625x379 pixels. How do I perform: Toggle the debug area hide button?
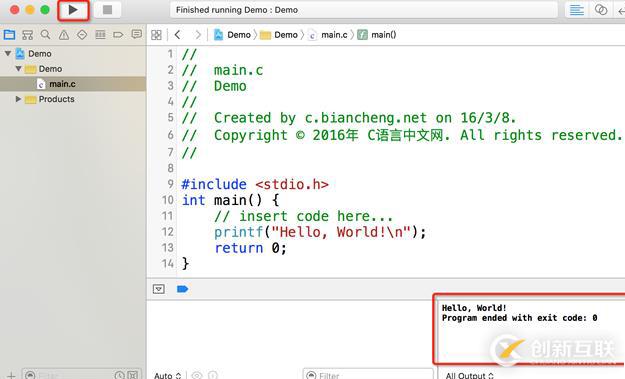pyautogui.click(x=159, y=289)
